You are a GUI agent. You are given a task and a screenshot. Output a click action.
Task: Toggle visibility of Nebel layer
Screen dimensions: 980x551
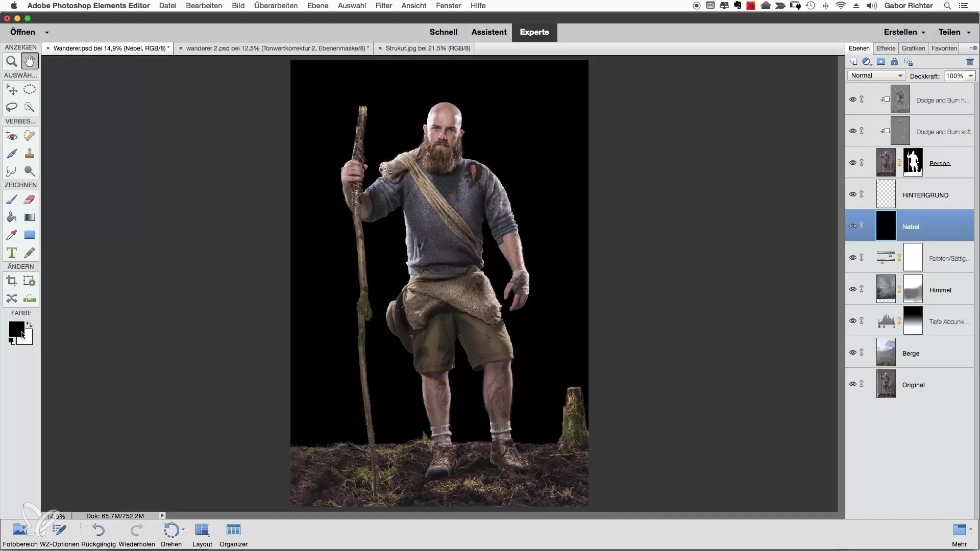click(852, 226)
